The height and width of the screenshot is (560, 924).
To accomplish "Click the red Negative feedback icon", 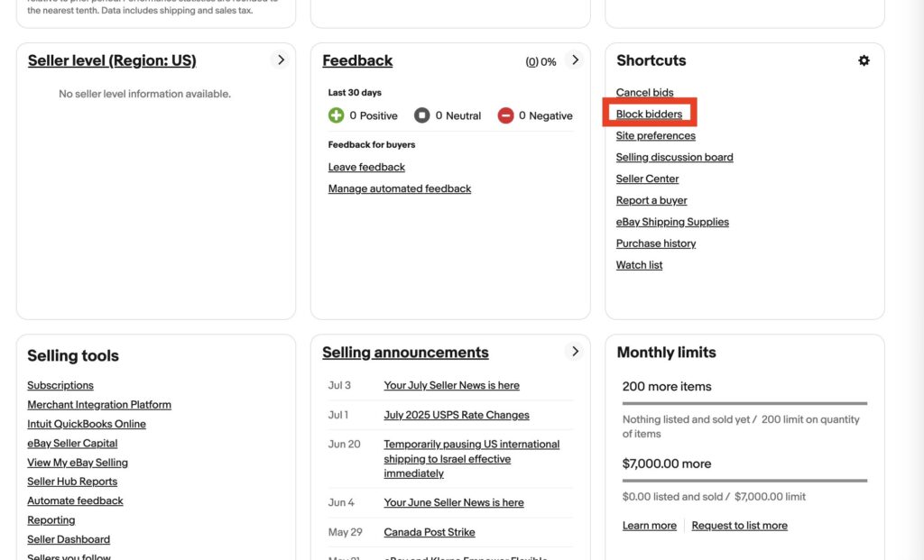I will point(505,115).
